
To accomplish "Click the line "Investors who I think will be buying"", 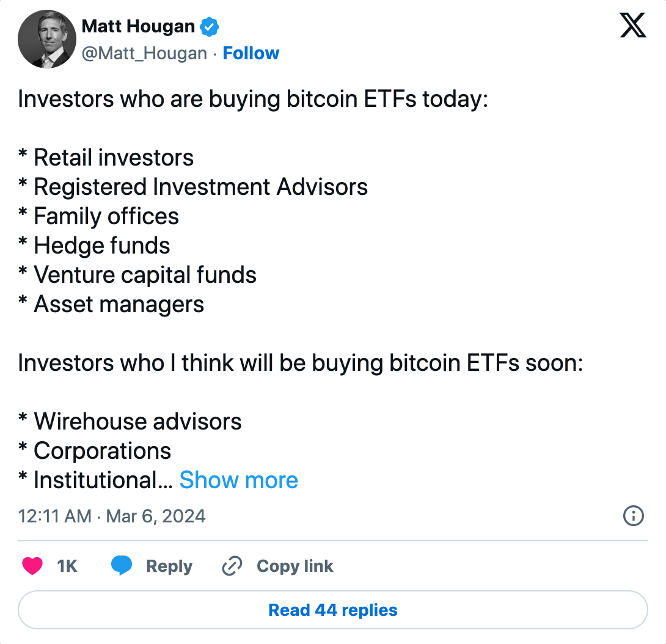I will point(300,364).
